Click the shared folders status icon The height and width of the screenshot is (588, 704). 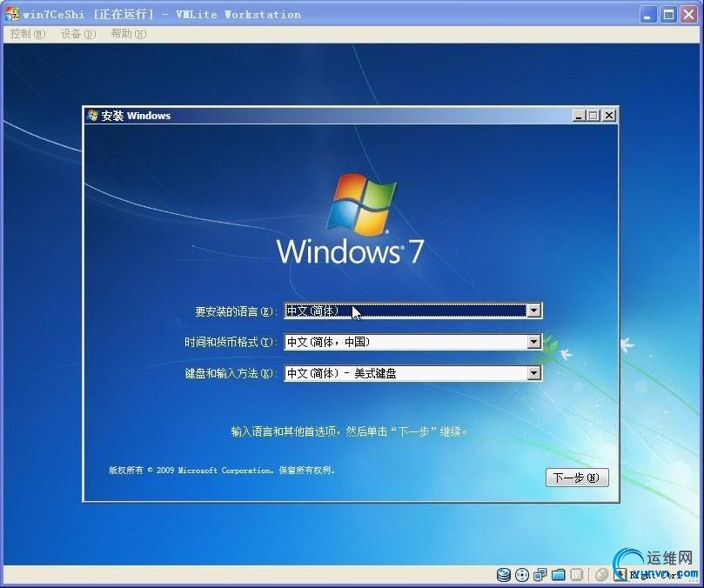[x=558, y=575]
